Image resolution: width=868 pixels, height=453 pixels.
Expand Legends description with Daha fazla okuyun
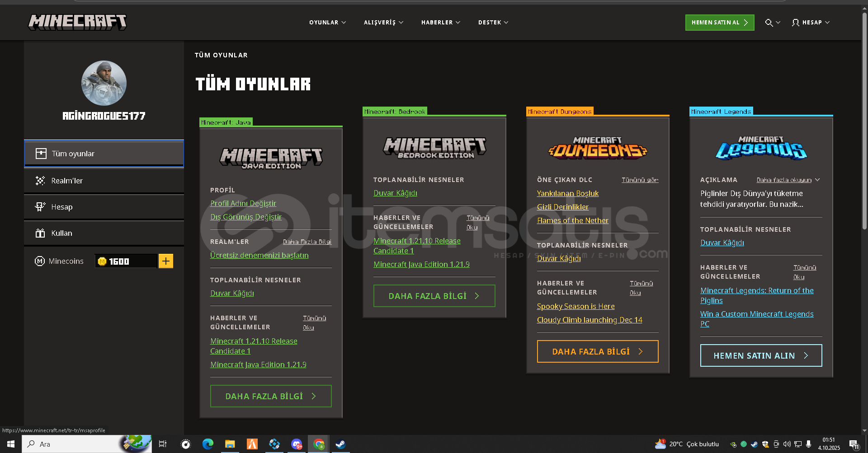[x=788, y=180]
